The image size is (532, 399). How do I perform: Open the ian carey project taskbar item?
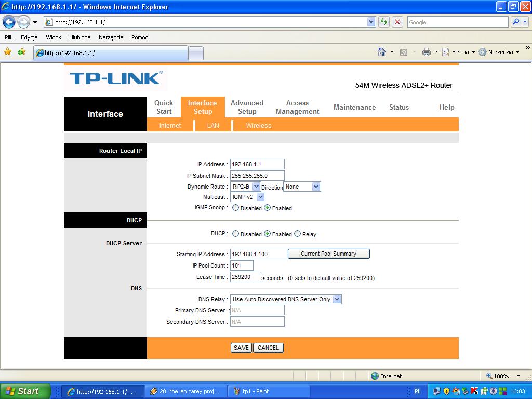click(x=185, y=392)
